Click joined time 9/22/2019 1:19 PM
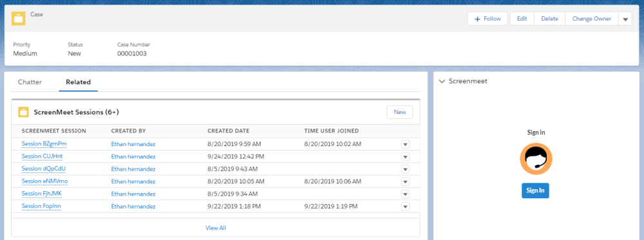Viewport: 644px width, 240px height. tap(331, 207)
